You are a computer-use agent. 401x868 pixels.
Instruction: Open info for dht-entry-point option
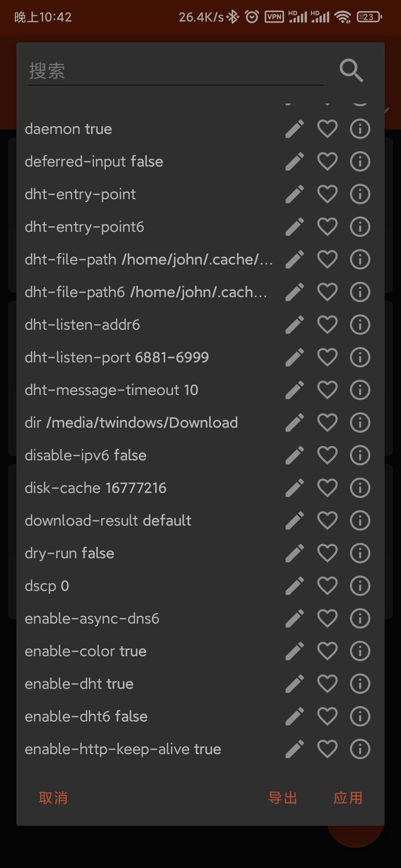click(360, 194)
